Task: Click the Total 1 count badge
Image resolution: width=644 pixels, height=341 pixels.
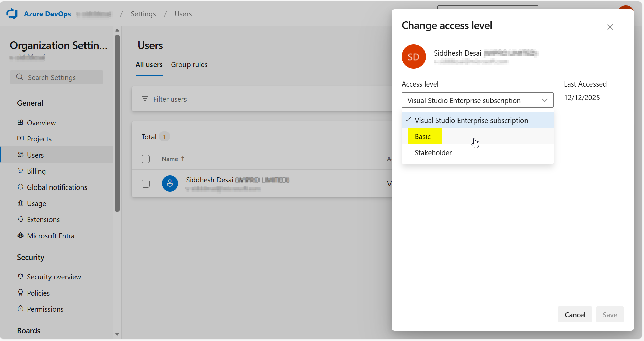Action: (x=164, y=137)
